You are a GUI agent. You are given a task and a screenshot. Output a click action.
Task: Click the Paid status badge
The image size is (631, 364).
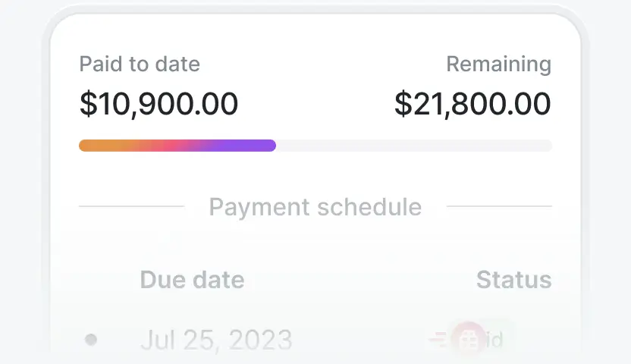481,340
